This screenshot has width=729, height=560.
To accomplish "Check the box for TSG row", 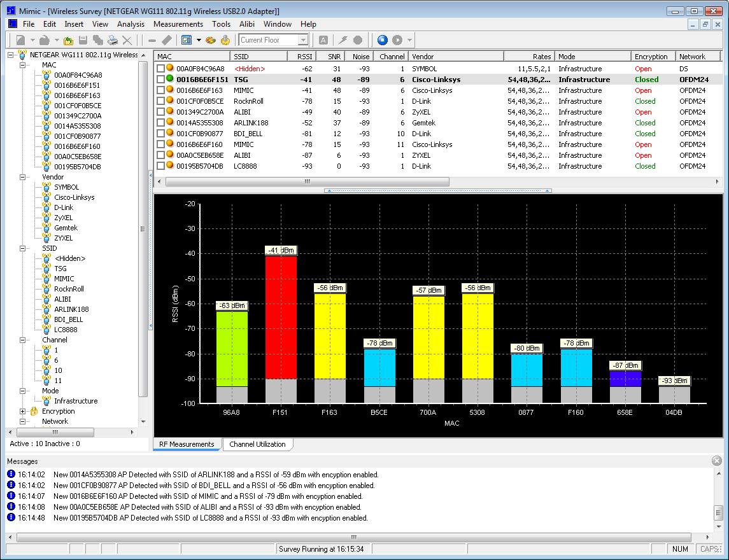I will coord(160,80).
